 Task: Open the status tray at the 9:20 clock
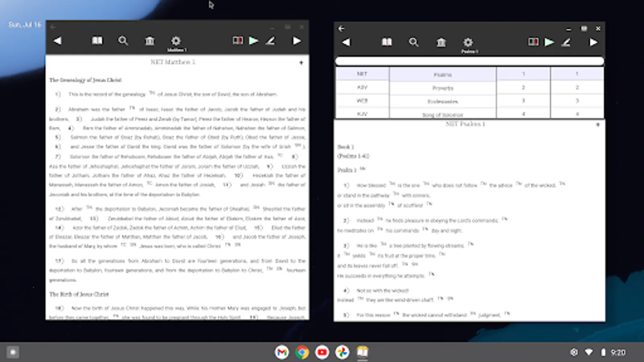(x=618, y=352)
